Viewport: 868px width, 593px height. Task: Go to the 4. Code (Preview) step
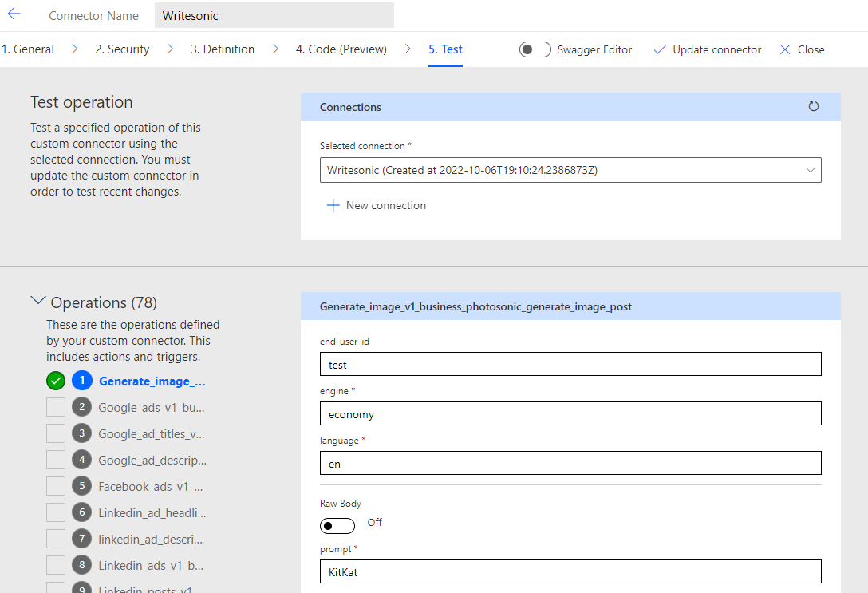click(x=341, y=49)
